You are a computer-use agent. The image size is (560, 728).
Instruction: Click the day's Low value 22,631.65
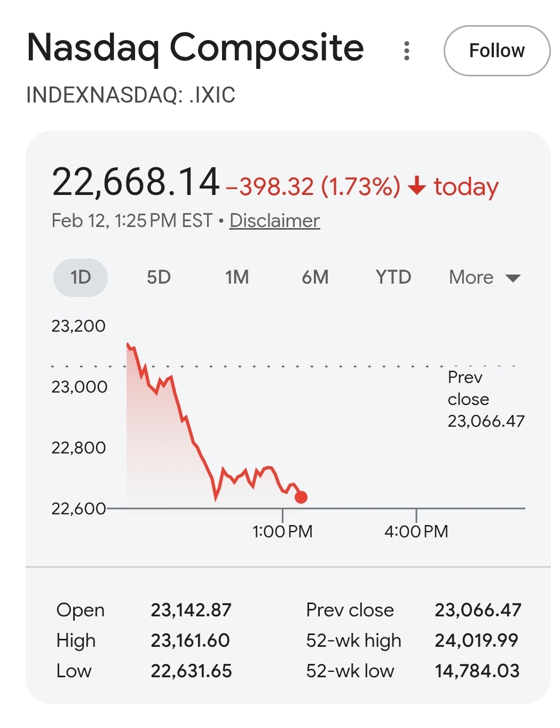coord(191,671)
